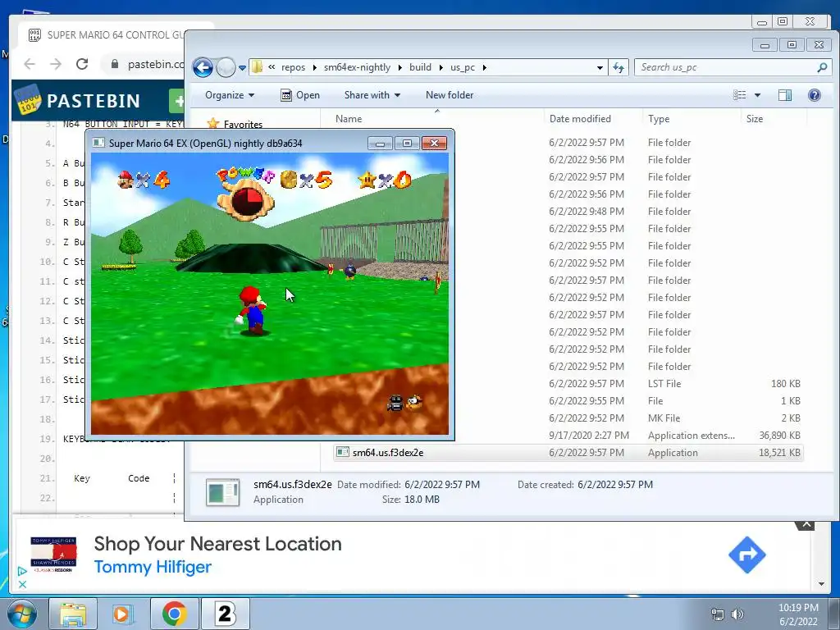Click the green plus button on Pastebin
This screenshot has width=840, height=630.
[x=177, y=101]
